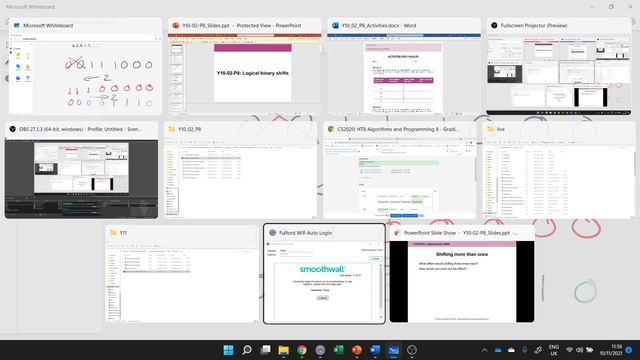Screen dimensions: 640x360
Task: Click the icon beside Fulford Wifi Auto Login title
Action: click(x=273, y=233)
